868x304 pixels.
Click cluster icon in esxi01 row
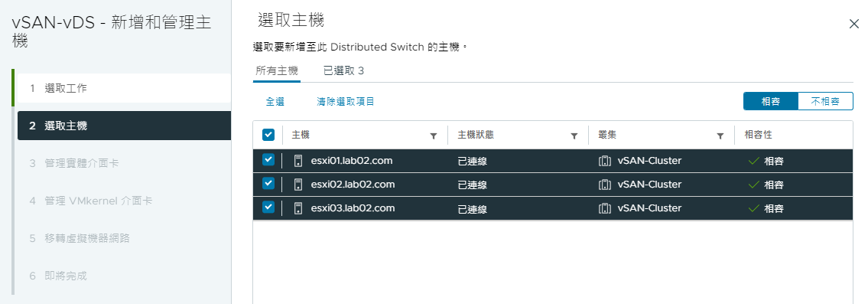(604, 162)
